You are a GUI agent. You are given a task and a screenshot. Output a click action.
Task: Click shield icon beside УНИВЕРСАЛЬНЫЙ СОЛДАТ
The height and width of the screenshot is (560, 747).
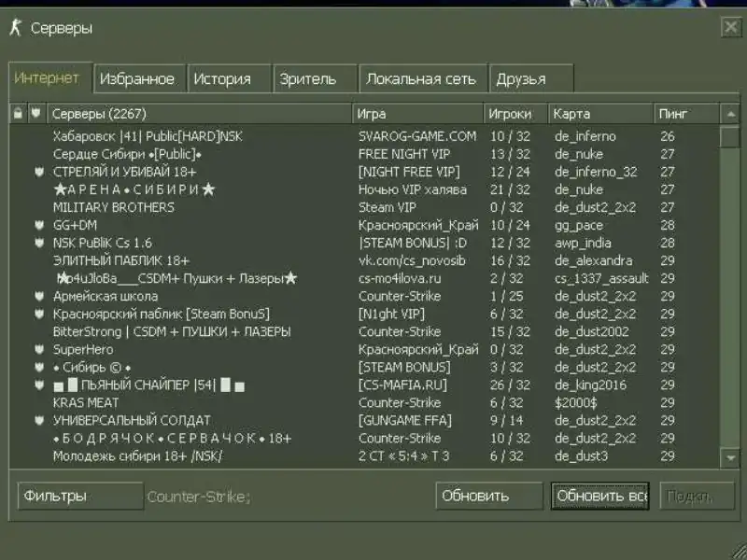click(39, 421)
